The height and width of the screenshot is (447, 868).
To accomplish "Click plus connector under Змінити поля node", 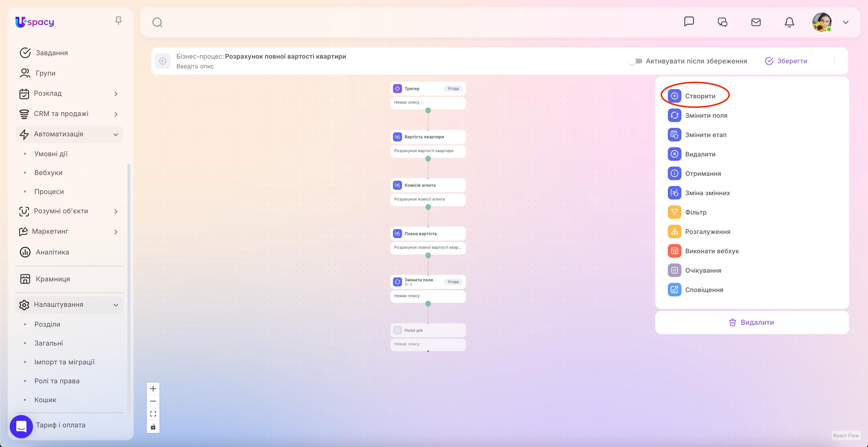I will point(428,304).
